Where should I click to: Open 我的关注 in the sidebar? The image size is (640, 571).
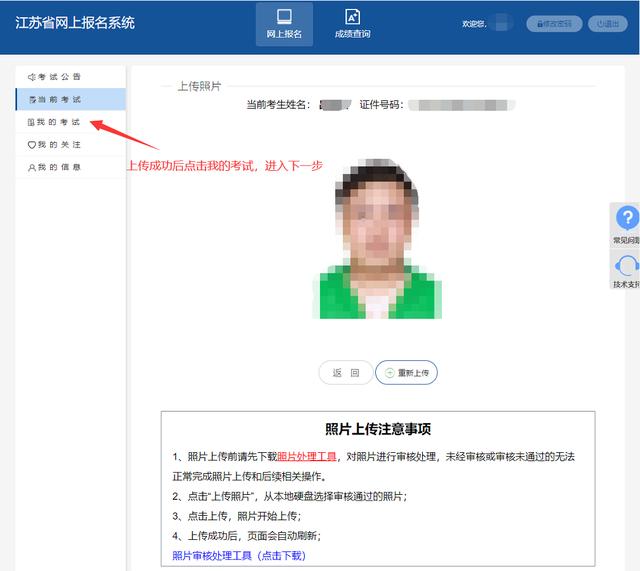(x=71, y=144)
